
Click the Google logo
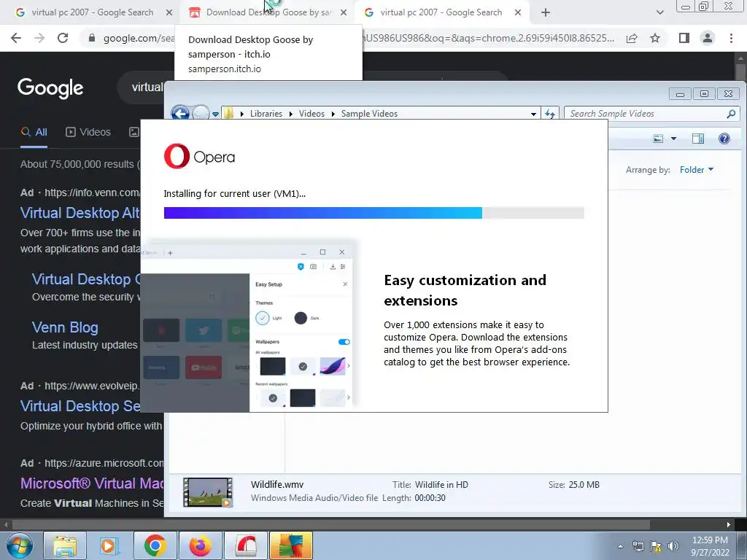50,88
